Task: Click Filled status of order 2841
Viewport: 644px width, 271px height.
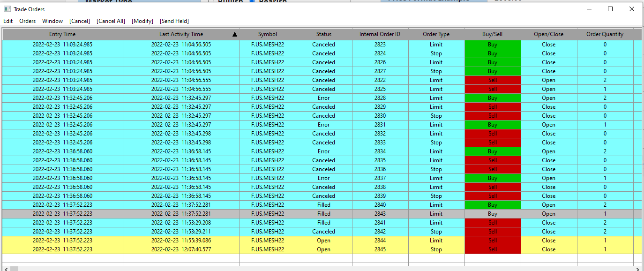Action: tap(324, 223)
